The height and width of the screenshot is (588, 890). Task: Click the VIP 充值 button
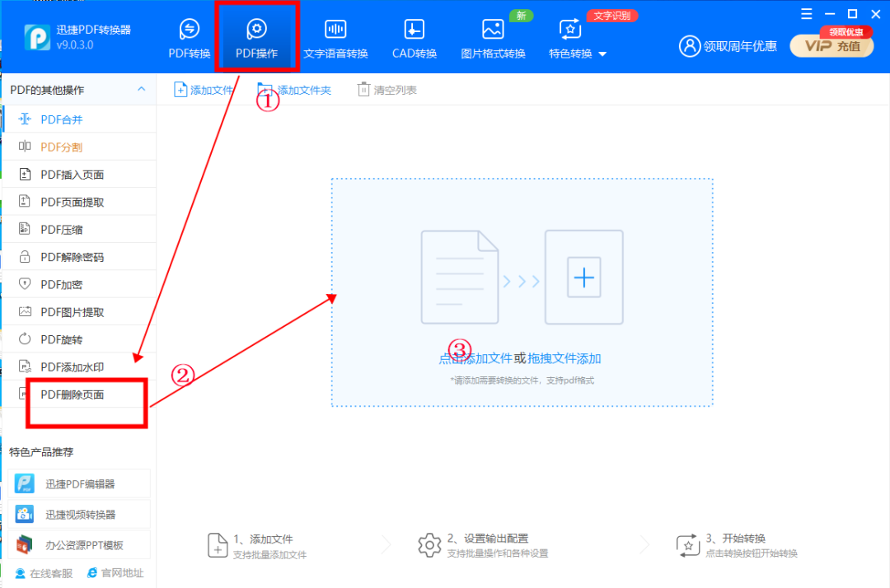coord(832,46)
